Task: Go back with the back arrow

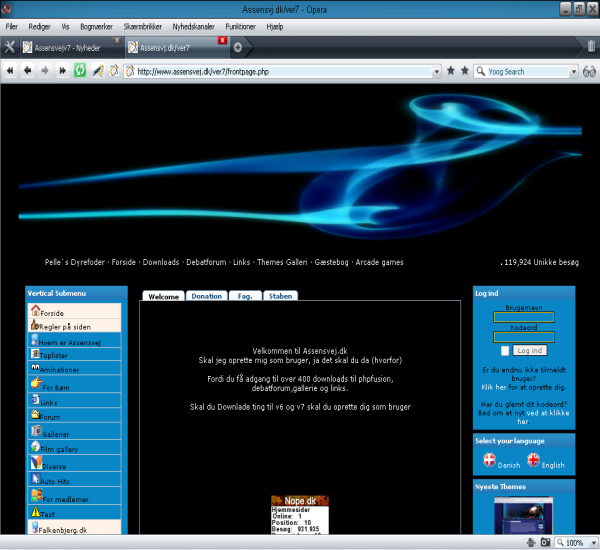Action: pyautogui.click(x=28, y=70)
